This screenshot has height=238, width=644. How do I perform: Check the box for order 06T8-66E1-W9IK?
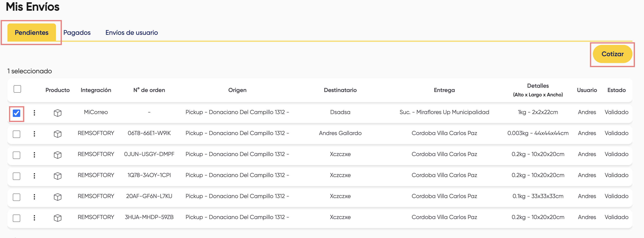(17, 134)
